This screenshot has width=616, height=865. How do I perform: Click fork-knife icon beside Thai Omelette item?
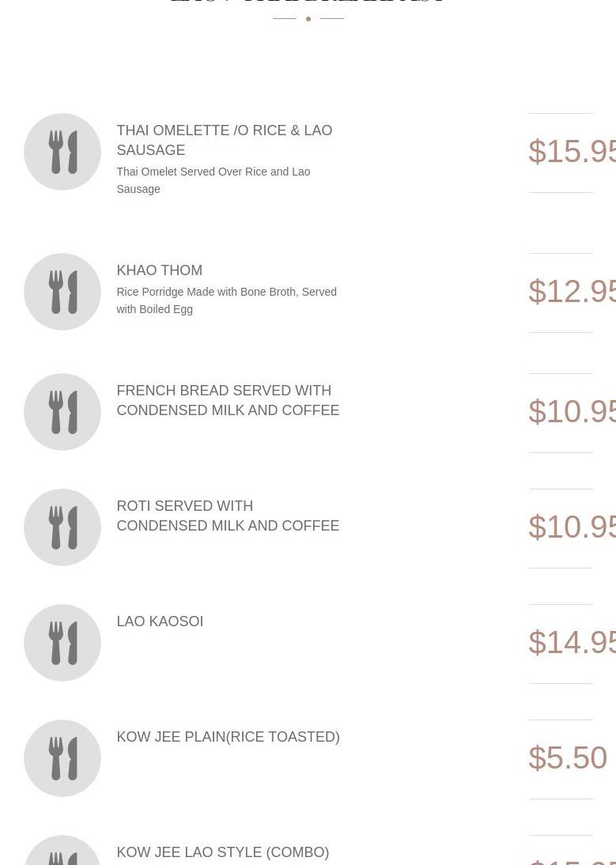(62, 152)
